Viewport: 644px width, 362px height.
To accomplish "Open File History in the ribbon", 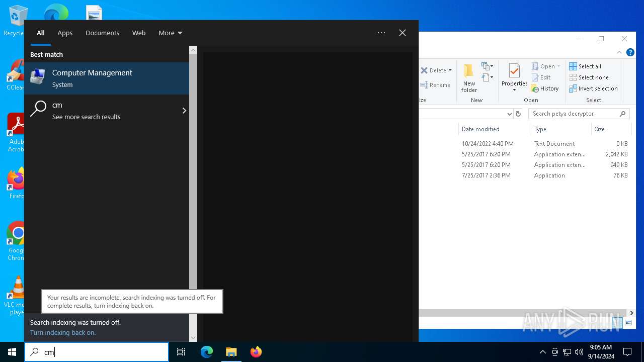I will tap(545, 88).
